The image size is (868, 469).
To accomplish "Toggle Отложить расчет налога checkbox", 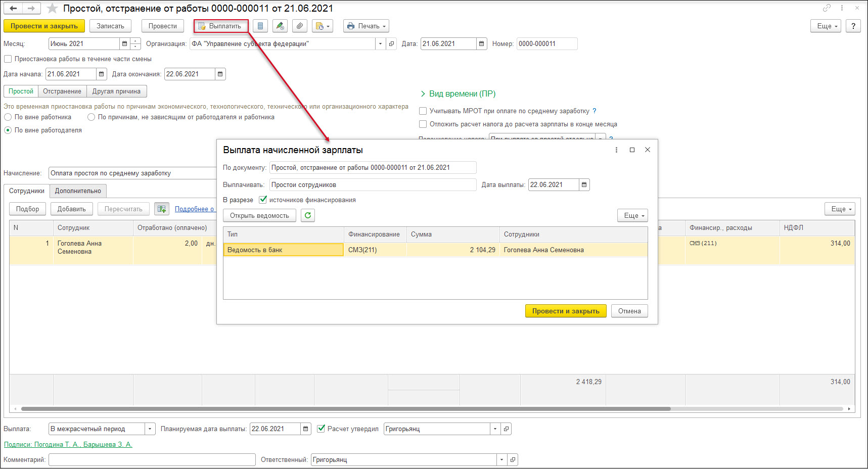I will click(x=423, y=124).
